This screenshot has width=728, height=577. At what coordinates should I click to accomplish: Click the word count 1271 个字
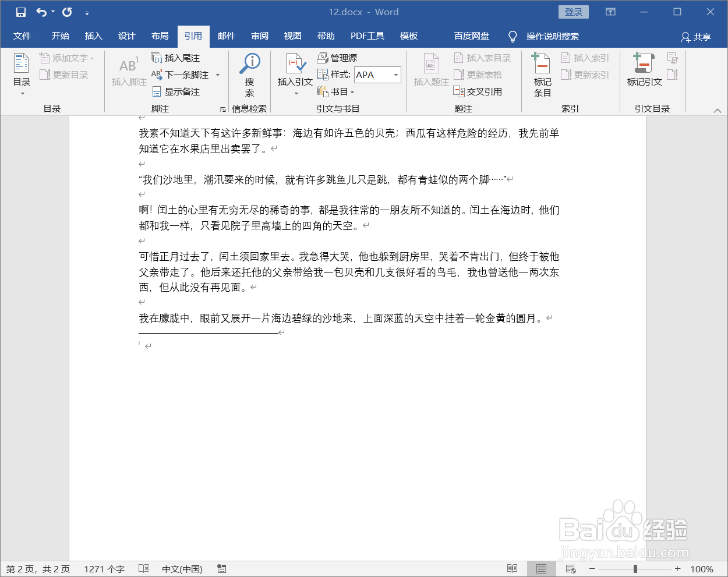click(x=104, y=569)
